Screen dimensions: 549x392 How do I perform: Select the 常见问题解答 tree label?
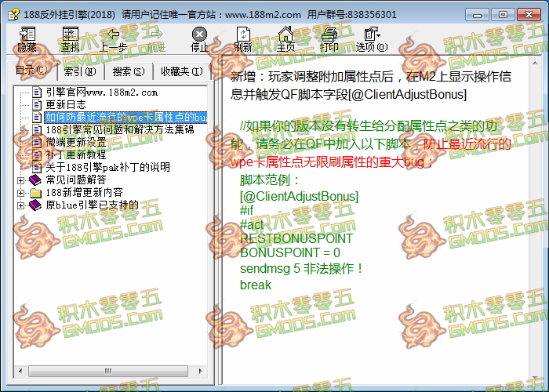(x=76, y=180)
